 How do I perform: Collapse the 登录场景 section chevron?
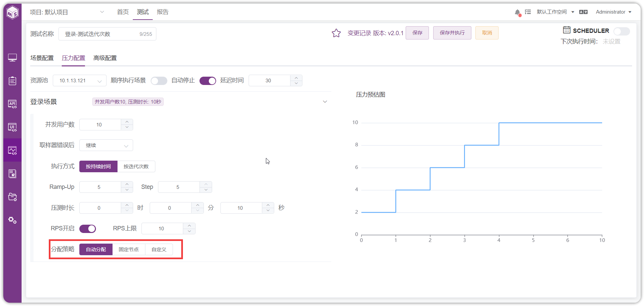pyautogui.click(x=325, y=102)
